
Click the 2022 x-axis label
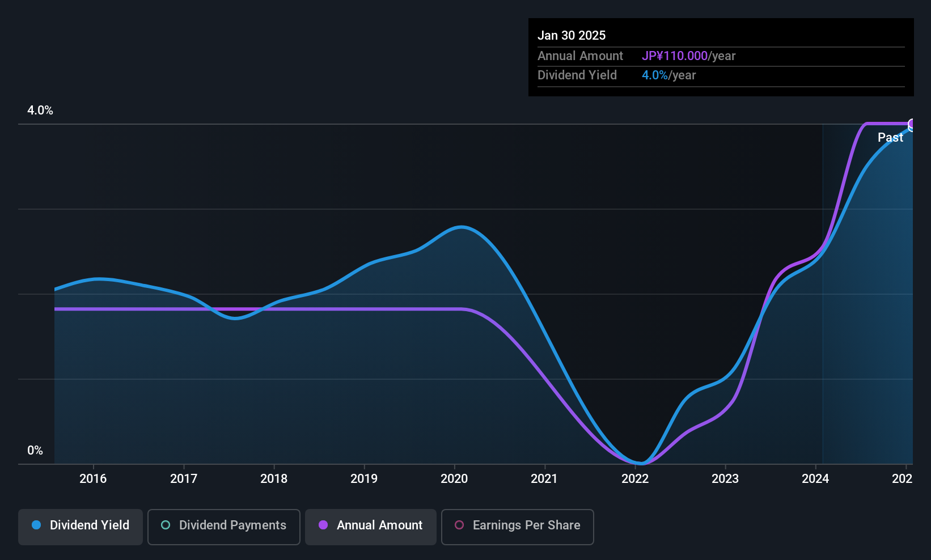coord(635,479)
